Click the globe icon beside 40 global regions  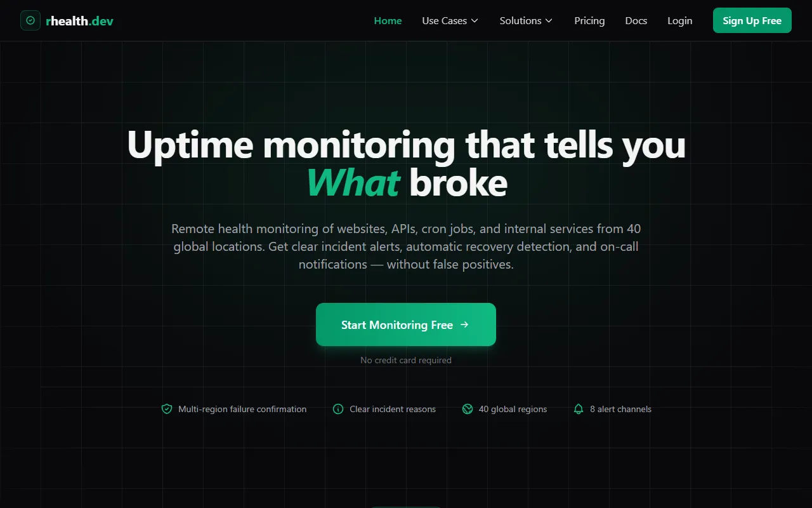point(468,409)
